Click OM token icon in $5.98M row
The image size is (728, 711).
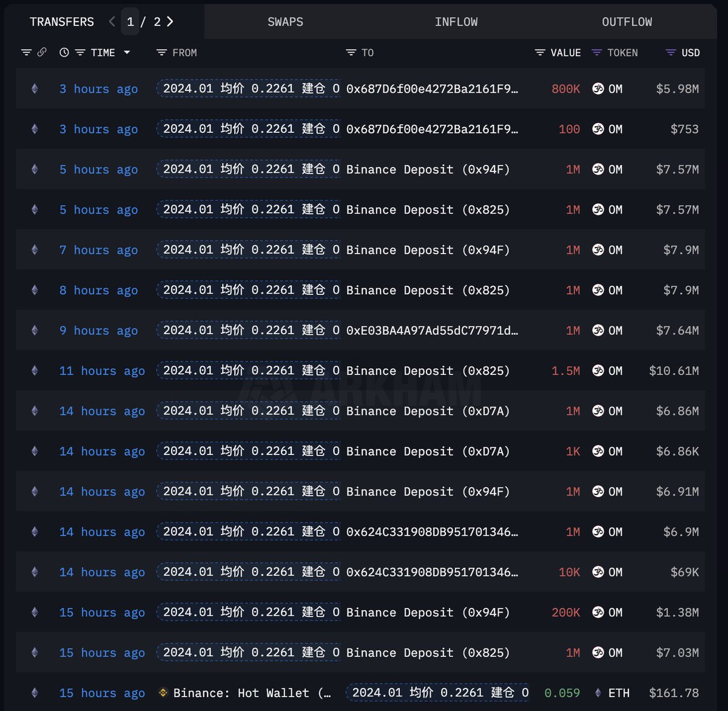(x=598, y=89)
